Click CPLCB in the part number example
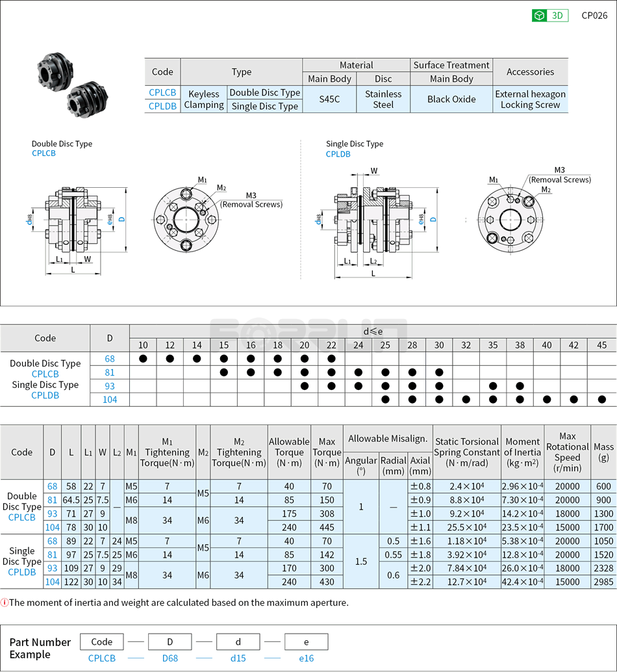The width and height of the screenshot is (617, 672). (x=102, y=658)
